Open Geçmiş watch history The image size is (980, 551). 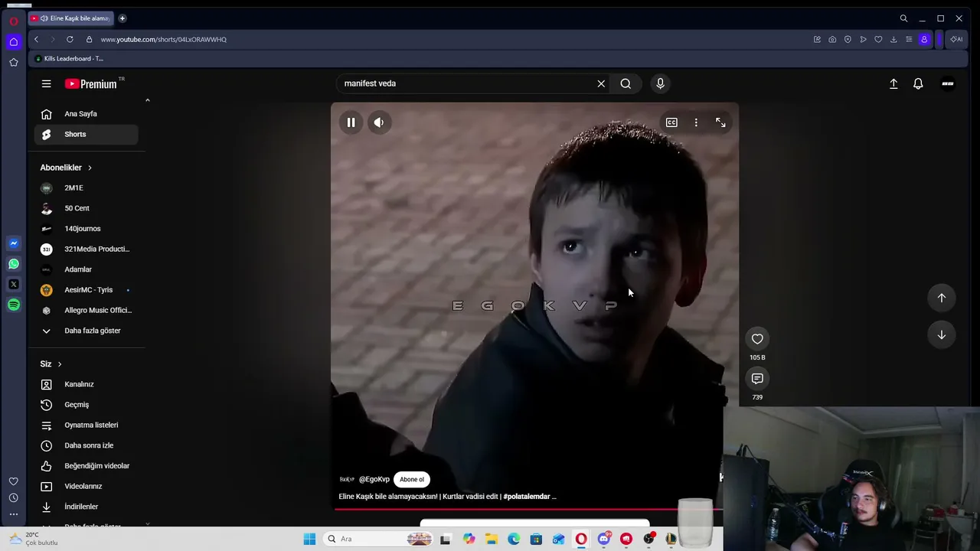click(87, 405)
